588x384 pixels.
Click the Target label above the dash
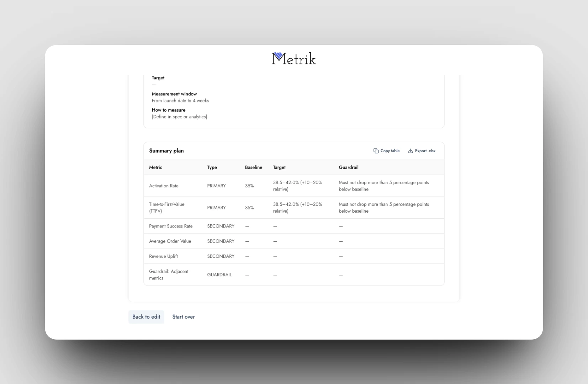[x=158, y=78]
